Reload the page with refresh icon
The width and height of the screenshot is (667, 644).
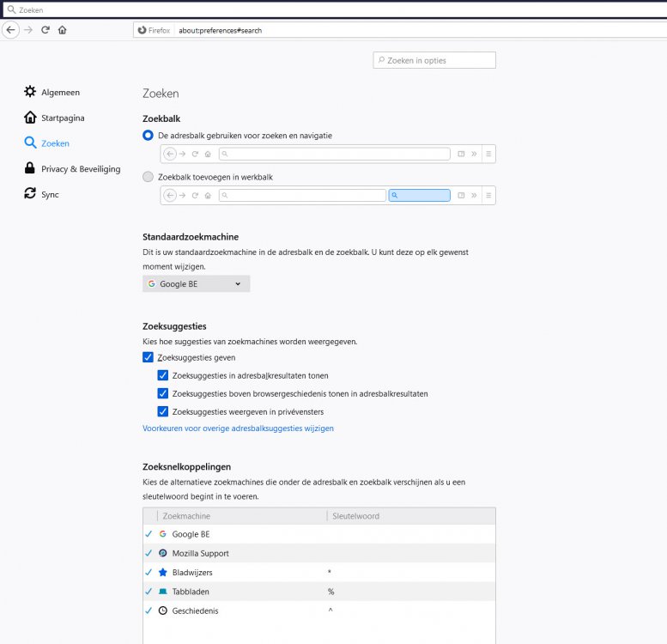click(x=45, y=30)
